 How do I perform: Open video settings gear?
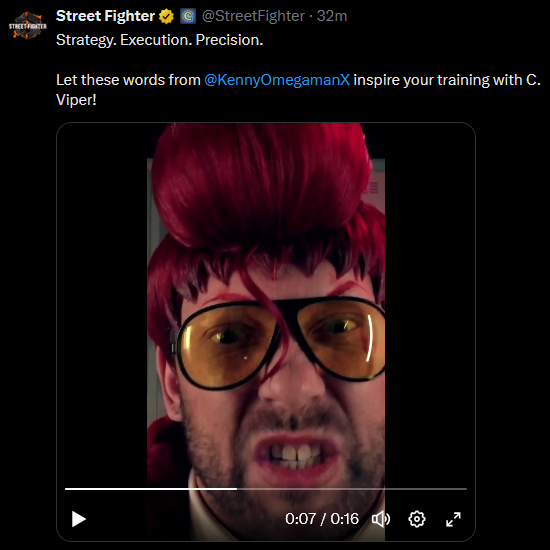[x=417, y=519]
